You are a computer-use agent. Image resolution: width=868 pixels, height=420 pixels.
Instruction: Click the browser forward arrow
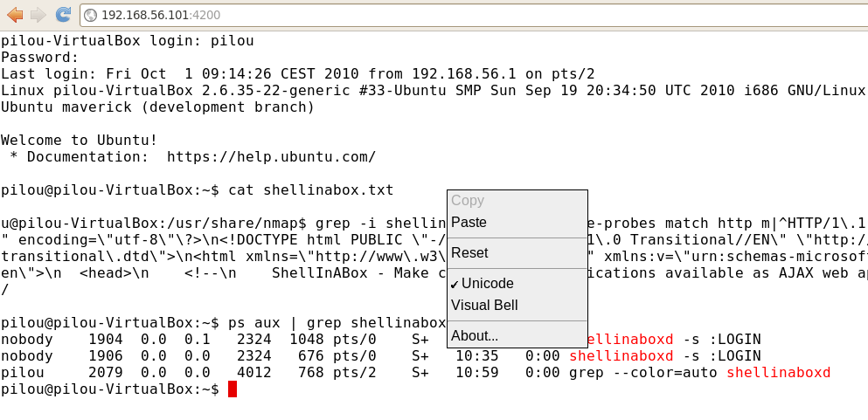click(x=38, y=14)
